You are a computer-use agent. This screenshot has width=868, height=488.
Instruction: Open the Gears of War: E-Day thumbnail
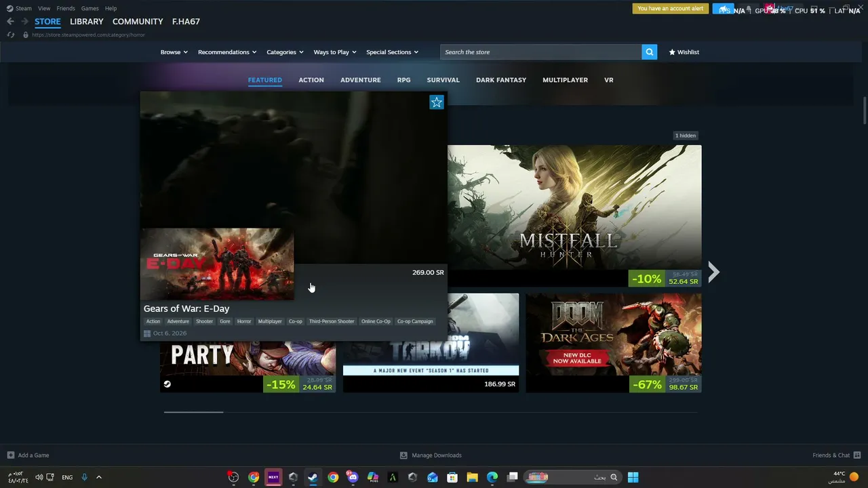tap(217, 264)
